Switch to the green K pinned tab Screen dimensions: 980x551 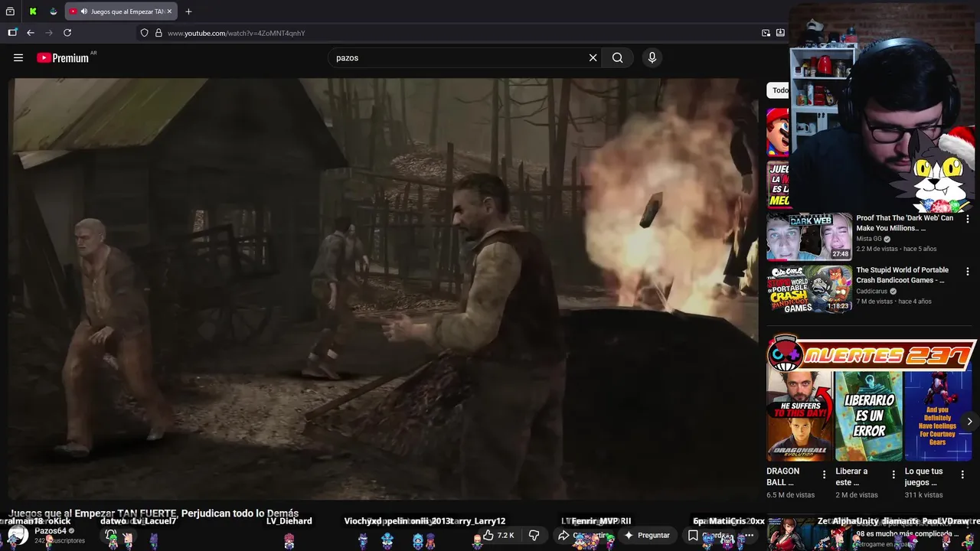point(33,11)
